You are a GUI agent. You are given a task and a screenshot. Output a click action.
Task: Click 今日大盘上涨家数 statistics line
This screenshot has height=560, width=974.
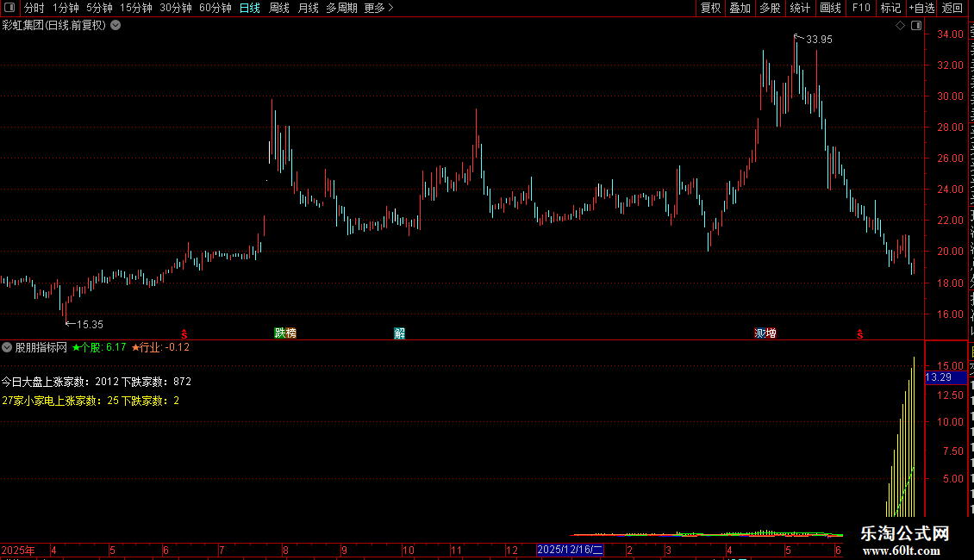pos(97,382)
